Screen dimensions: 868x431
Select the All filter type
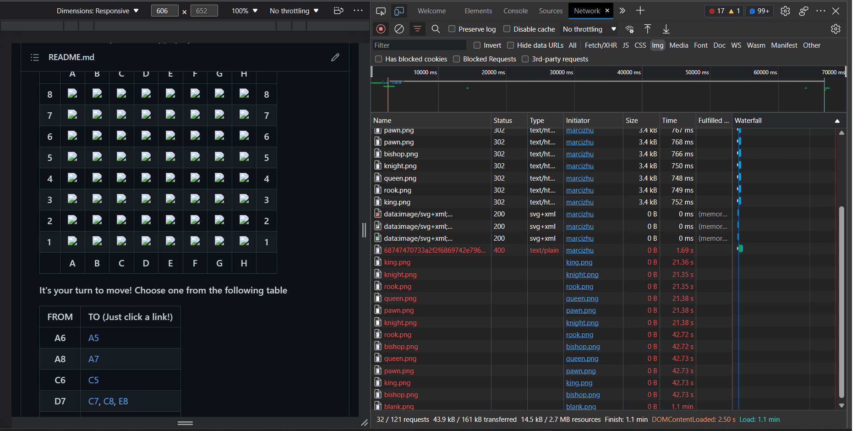(573, 45)
